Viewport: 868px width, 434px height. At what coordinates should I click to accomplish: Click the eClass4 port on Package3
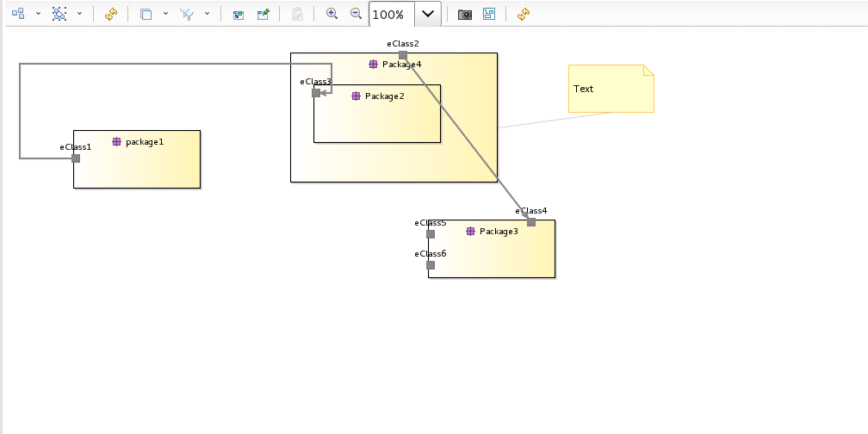pos(531,222)
